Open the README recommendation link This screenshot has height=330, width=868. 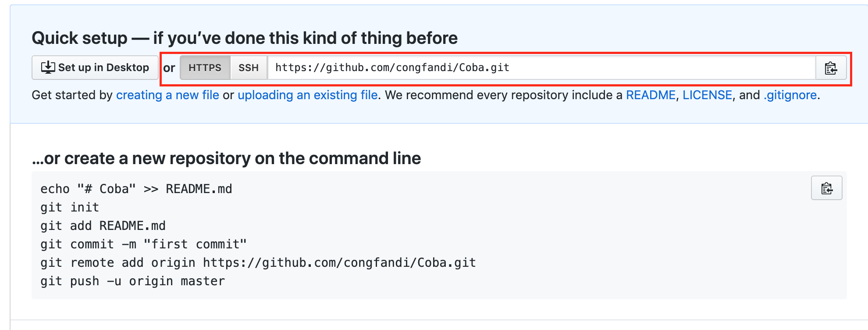651,95
